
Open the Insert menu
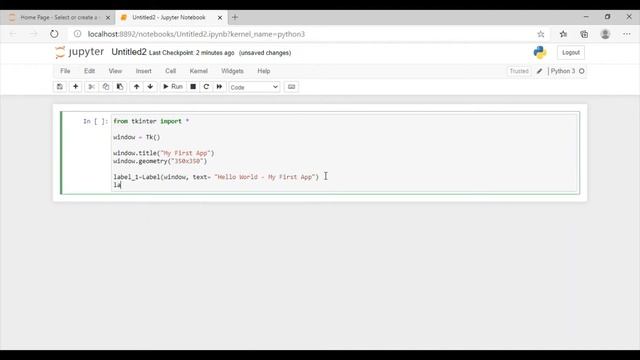tap(143, 71)
